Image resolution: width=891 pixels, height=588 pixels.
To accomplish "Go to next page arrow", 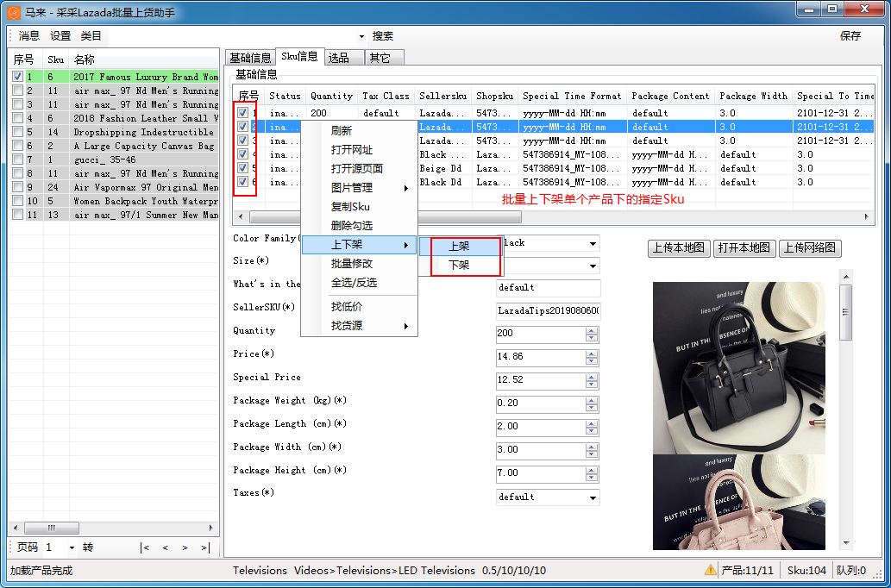I will (x=185, y=547).
